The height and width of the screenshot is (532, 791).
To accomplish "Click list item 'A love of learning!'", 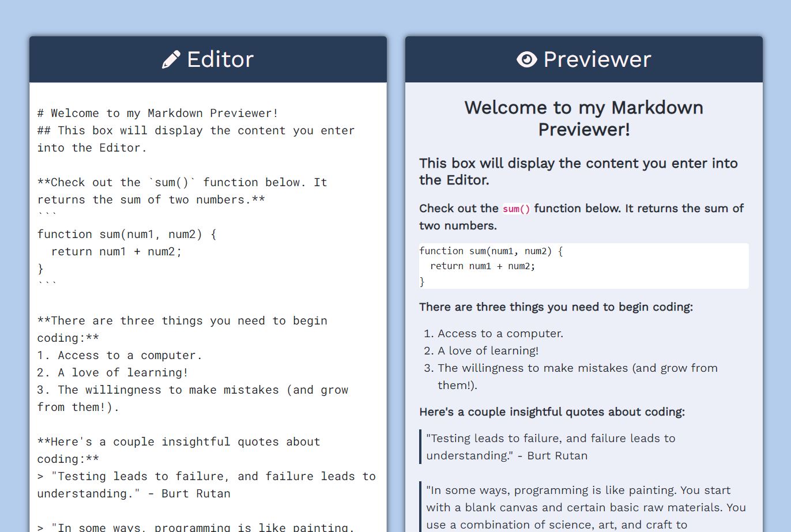I will coord(489,350).
